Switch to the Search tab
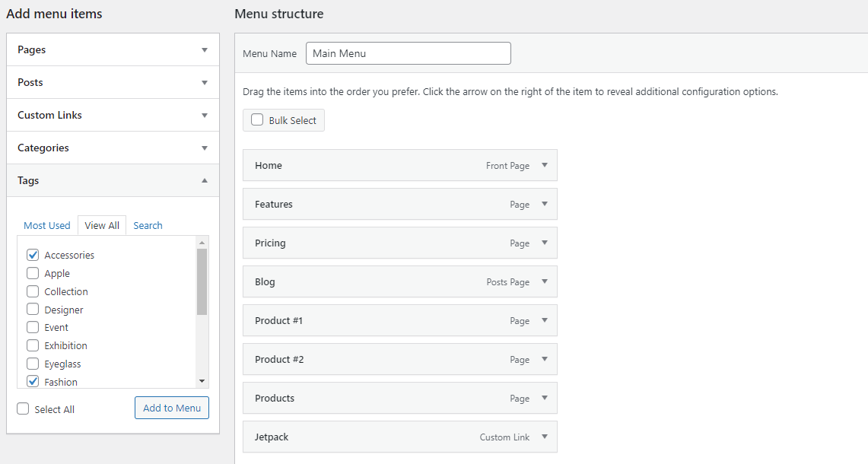 [147, 225]
